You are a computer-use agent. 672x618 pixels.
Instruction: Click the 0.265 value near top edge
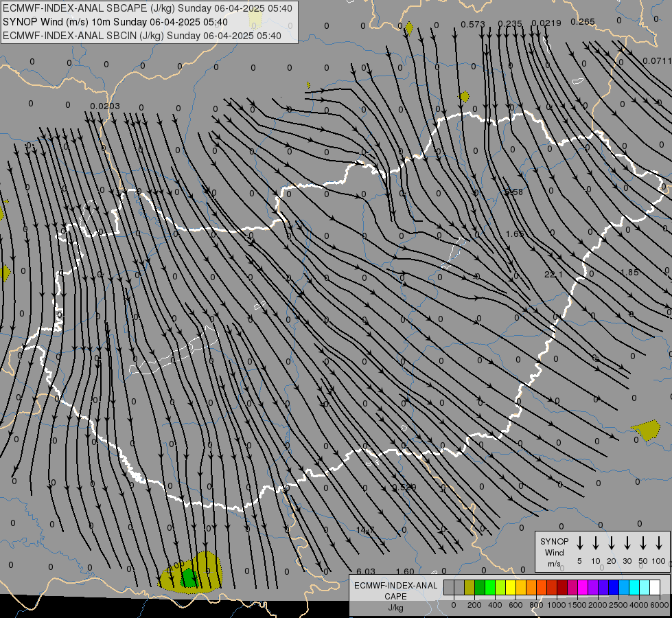point(583,21)
